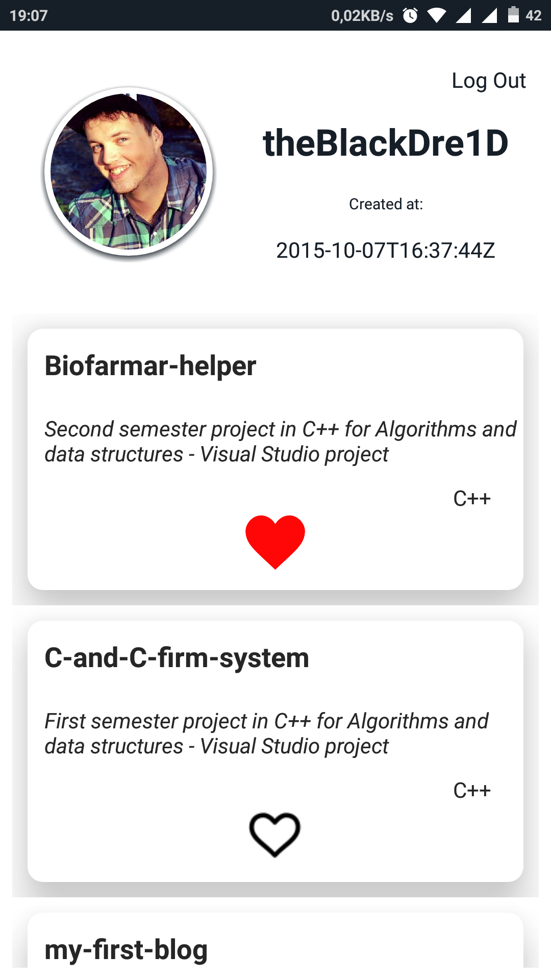
Task: Tap the Wi-Fi icon in status bar
Action: (x=436, y=15)
